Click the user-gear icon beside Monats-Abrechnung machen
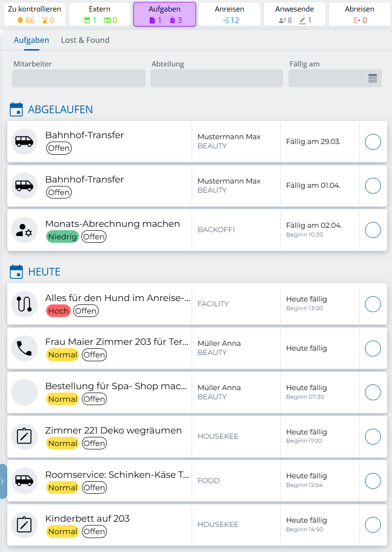This screenshot has height=552, width=392. (24, 230)
